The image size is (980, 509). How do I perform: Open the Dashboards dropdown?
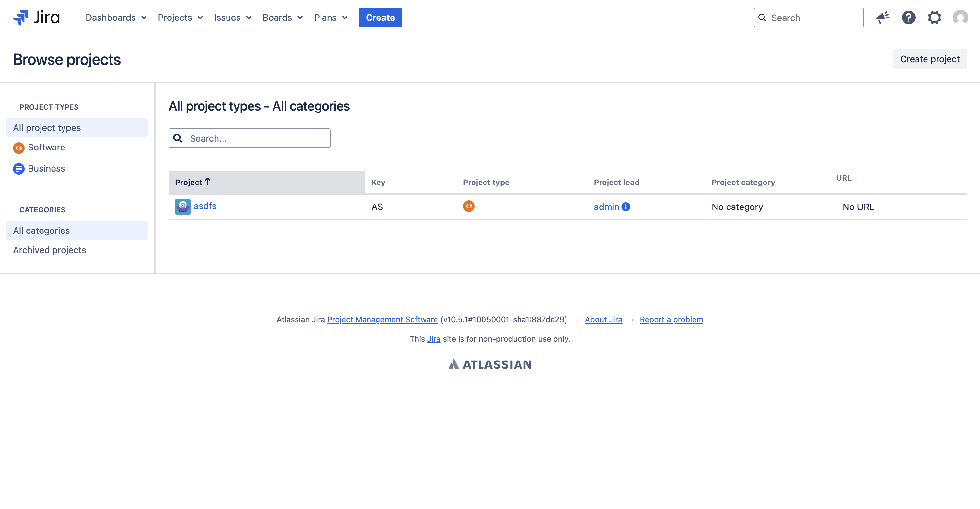(x=111, y=18)
